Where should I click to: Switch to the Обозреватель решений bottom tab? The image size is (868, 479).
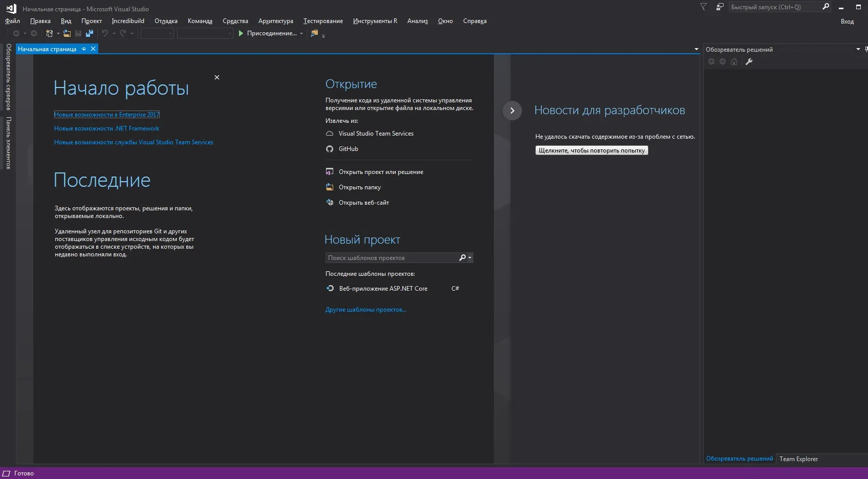coord(740,459)
